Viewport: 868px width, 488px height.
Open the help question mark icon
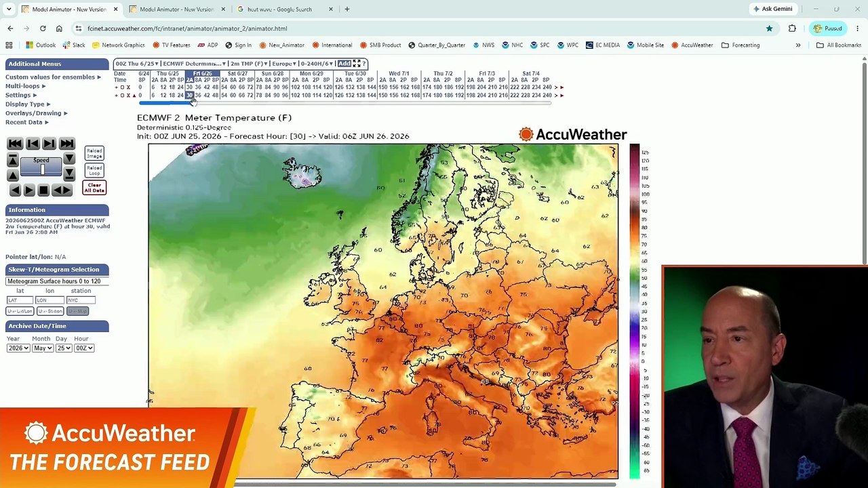point(364,64)
